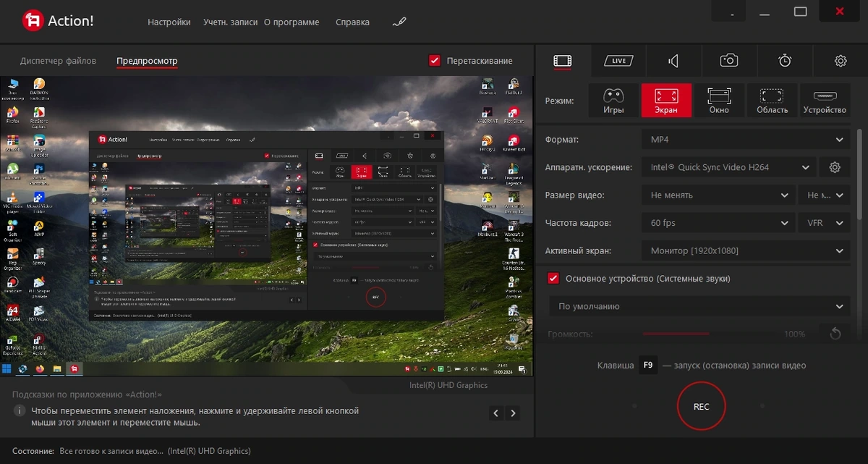Image resolution: width=868 pixels, height=464 pixels.
Task: Select Область region recording mode
Action: pyautogui.click(x=772, y=101)
